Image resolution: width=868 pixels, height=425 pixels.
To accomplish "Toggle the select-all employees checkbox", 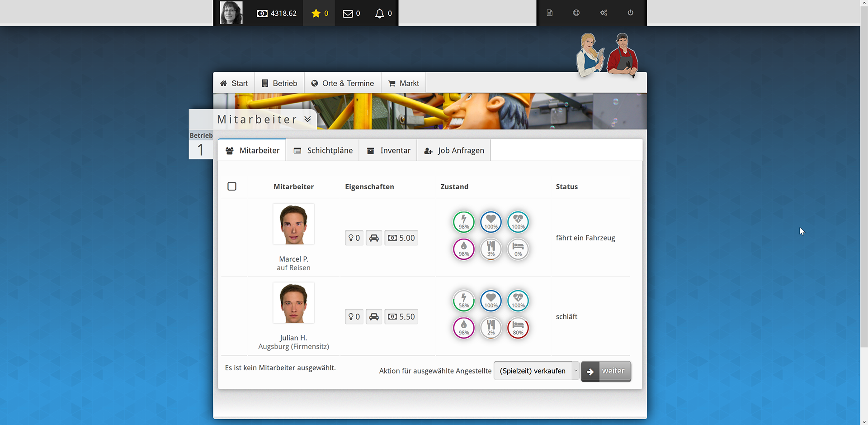I will (x=232, y=186).
